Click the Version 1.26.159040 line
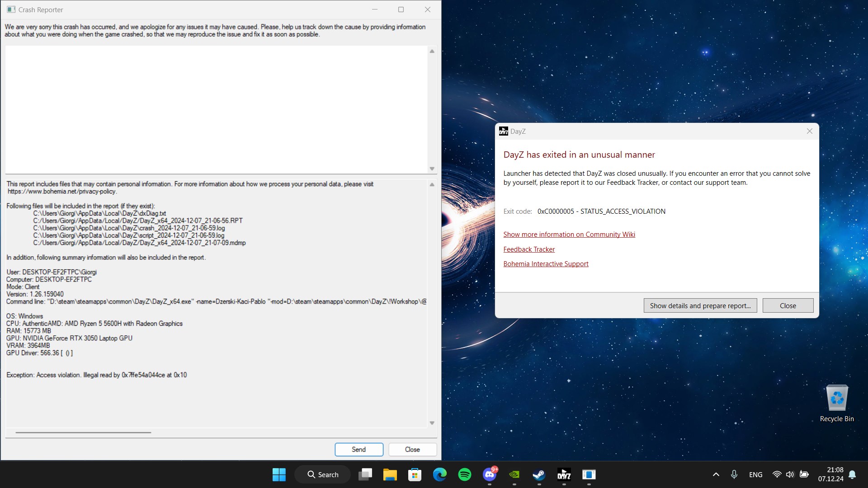Image resolution: width=868 pixels, height=488 pixels. pyautogui.click(x=35, y=294)
